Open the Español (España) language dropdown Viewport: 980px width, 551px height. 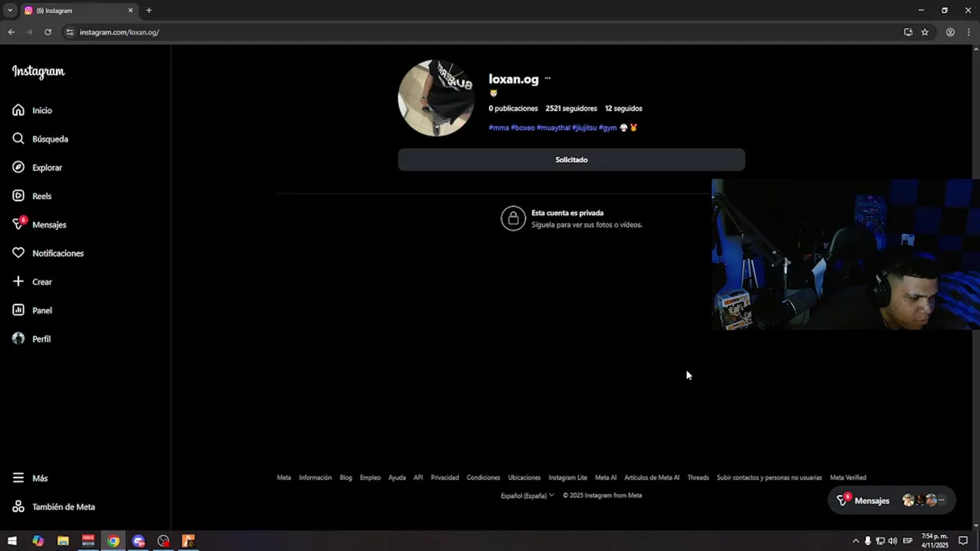(528, 495)
